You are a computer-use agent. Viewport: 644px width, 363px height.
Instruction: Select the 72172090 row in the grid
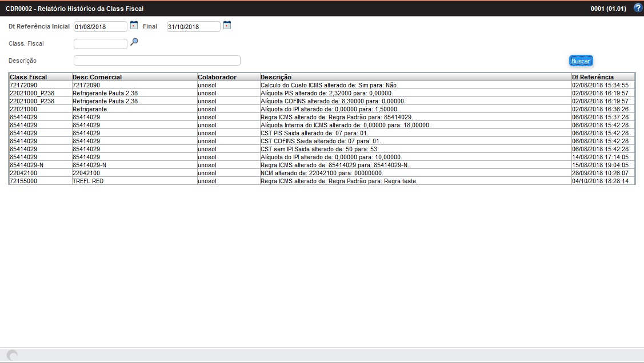pyautogui.click(x=171, y=84)
